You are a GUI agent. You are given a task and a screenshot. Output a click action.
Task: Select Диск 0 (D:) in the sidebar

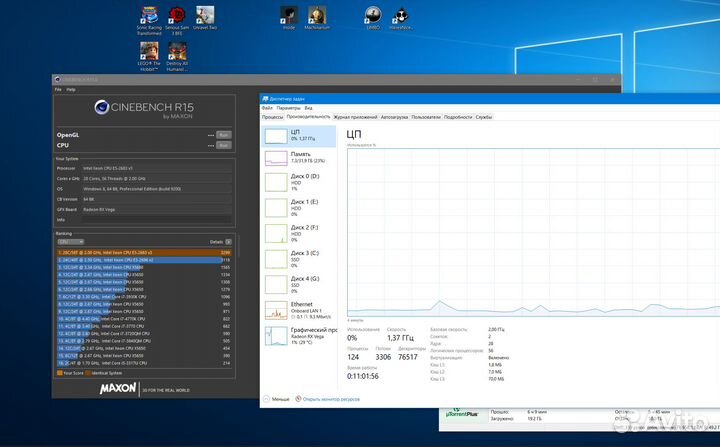coord(299,182)
